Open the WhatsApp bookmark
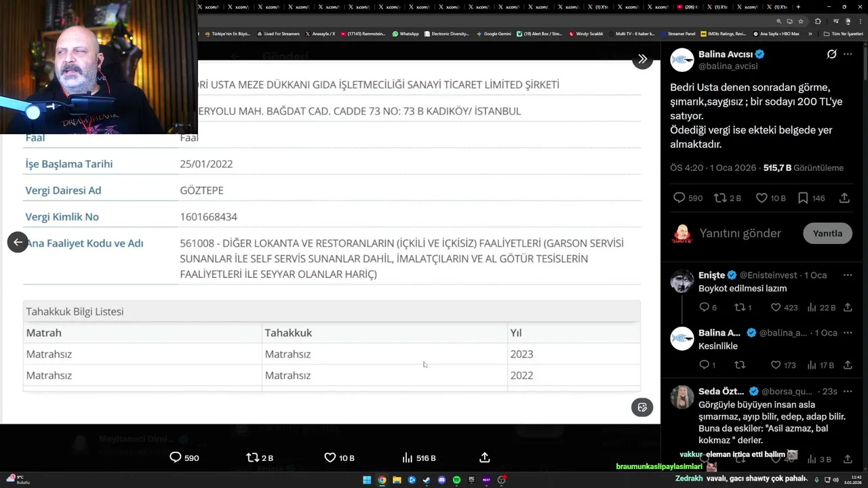This screenshot has height=488, width=868. point(405,33)
